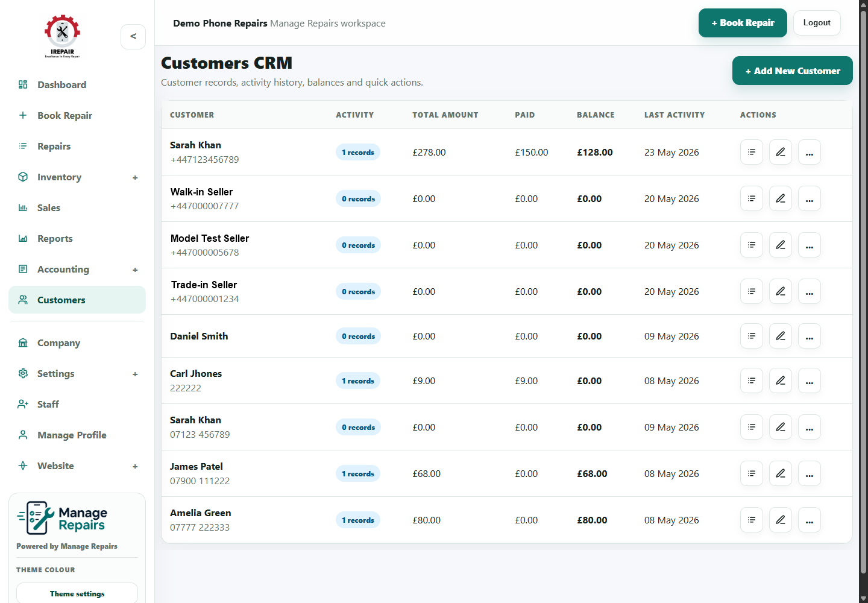The image size is (868, 603).
Task: Open activity list for Sarah Khan +447123456789
Action: click(x=752, y=152)
